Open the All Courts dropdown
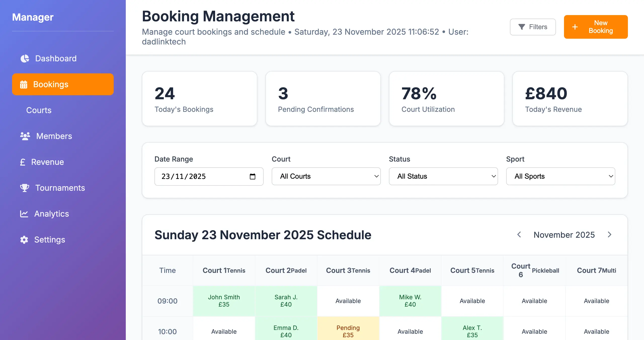This screenshot has height=340, width=644. click(x=326, y=176)
